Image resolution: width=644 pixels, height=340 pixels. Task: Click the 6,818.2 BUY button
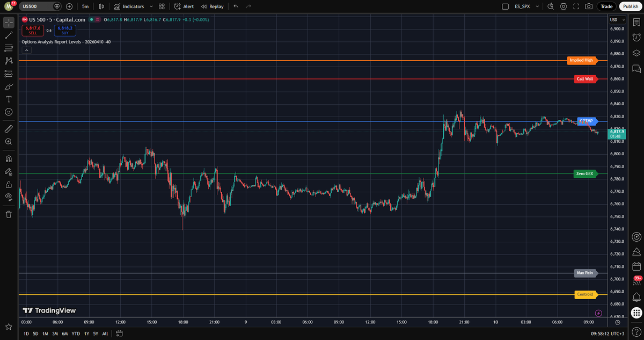point(65,30)
